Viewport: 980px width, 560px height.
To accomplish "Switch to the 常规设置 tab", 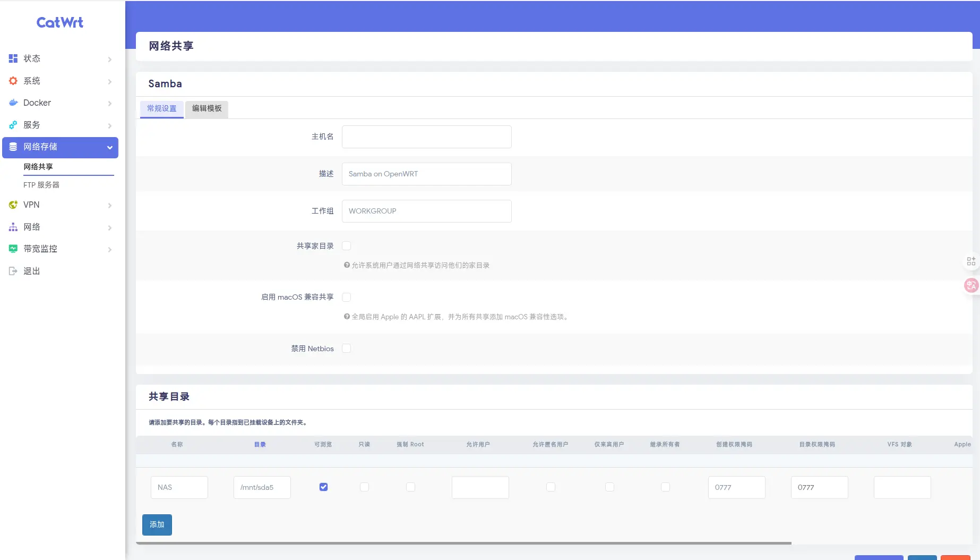I will pyautogui.click(x=162, y=108).
